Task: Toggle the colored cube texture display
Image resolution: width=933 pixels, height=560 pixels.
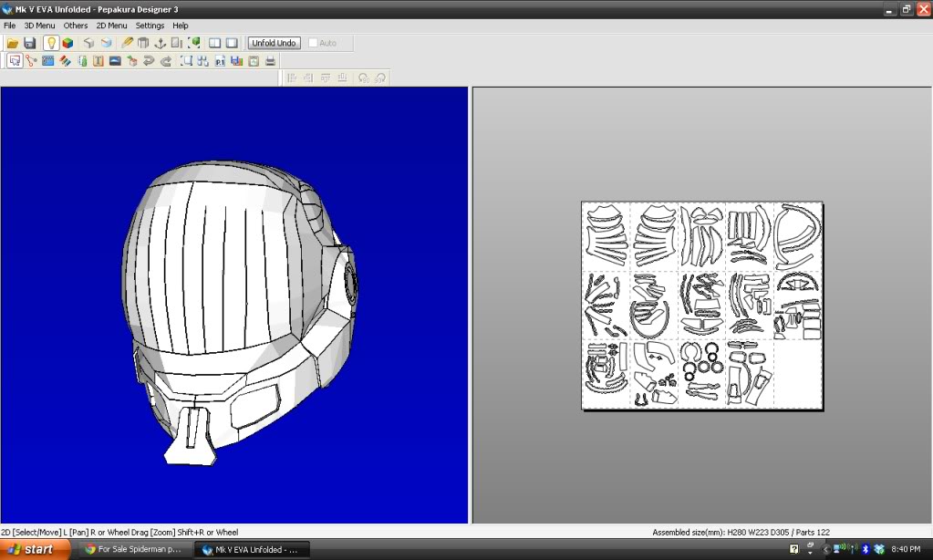Action: click(x=67, y=43)
